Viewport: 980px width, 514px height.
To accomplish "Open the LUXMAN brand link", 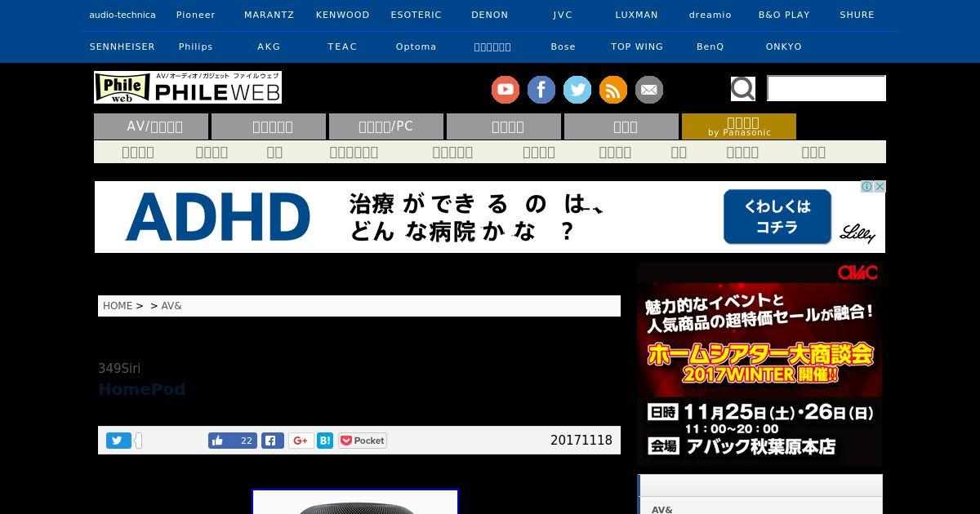I will pos(637,15).
